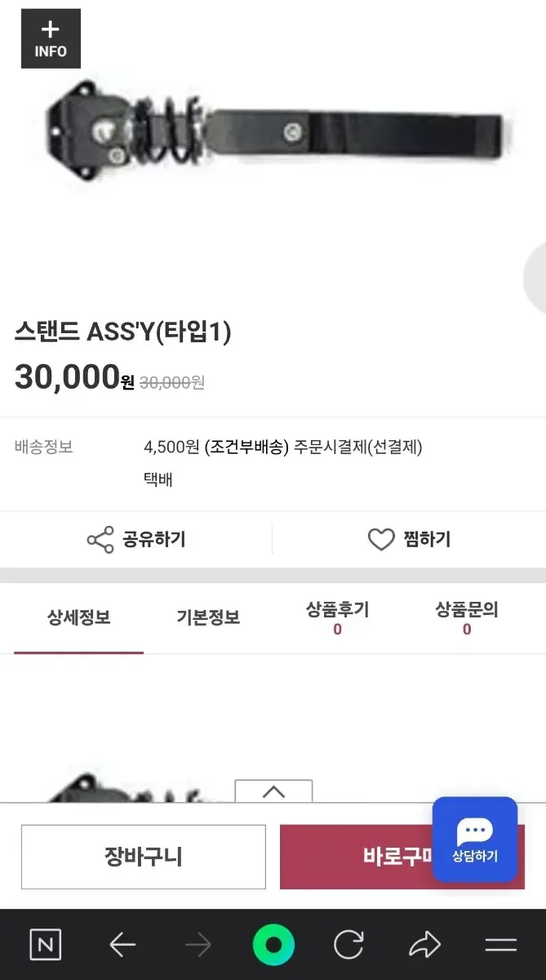Viewport: 546px width, 980px height.
Task: Switch to the 상세정보 tab
Action: tap(79, 617)
